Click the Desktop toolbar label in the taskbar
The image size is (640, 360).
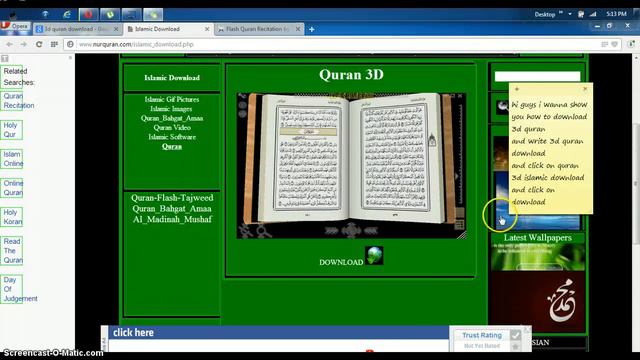(544, 14)
